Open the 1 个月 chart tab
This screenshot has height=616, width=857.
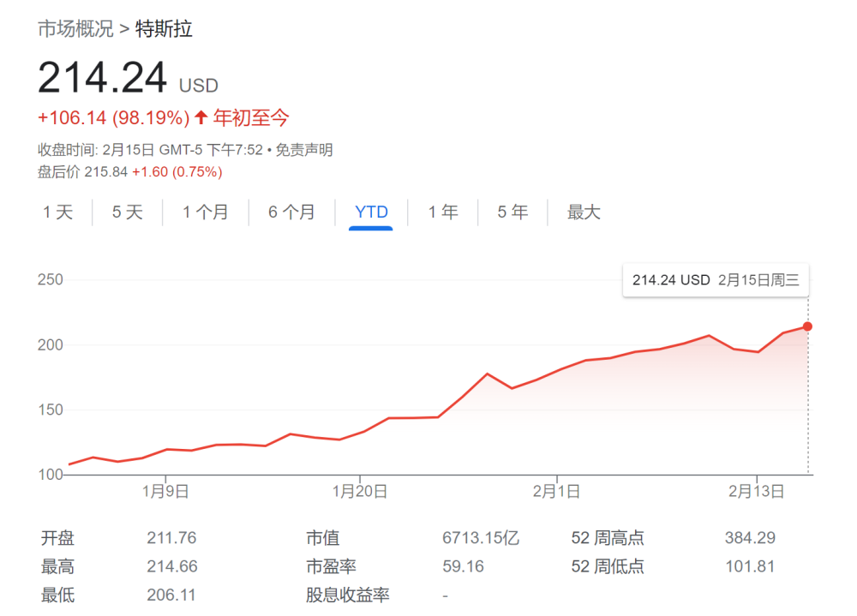point(205,212)
